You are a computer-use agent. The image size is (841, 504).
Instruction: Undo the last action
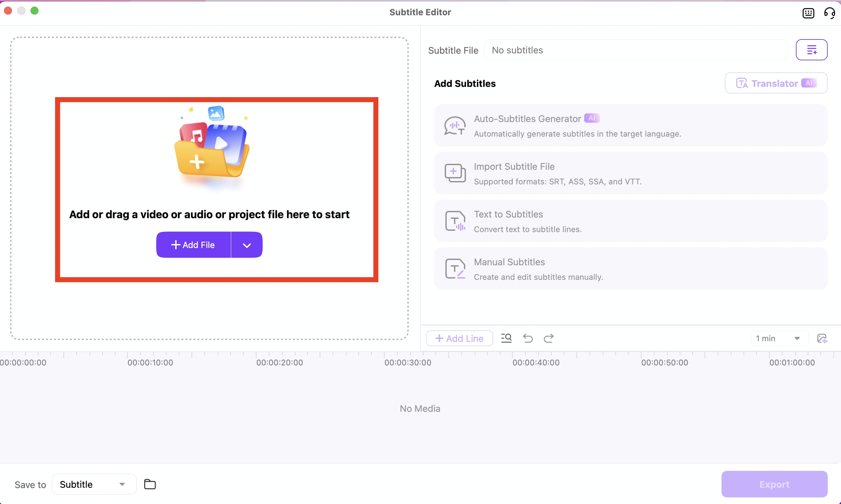click(x=527, y=338)
